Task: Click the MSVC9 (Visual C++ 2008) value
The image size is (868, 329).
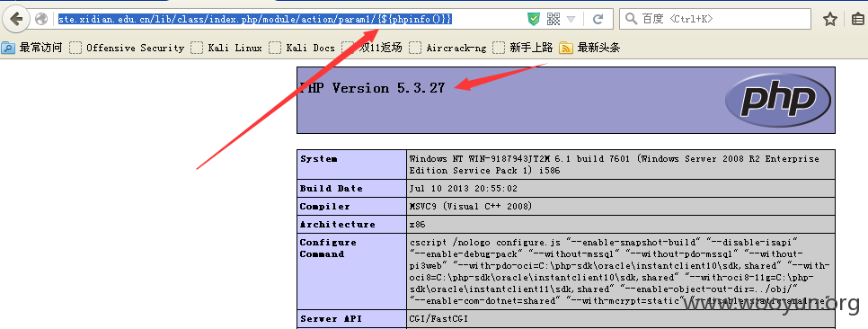Action: pyautogui.click(x=471, y=207)
